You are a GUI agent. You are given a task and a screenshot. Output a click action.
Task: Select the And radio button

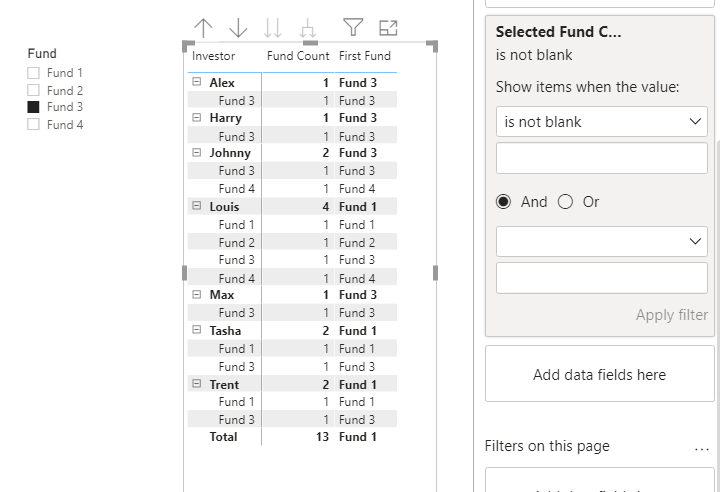pos(503,202)
